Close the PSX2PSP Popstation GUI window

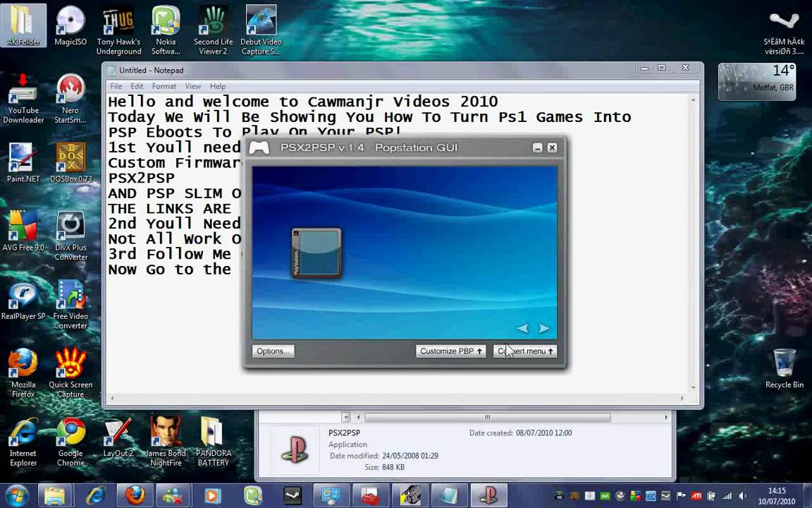pyautogui.click(x=552, y=147)
